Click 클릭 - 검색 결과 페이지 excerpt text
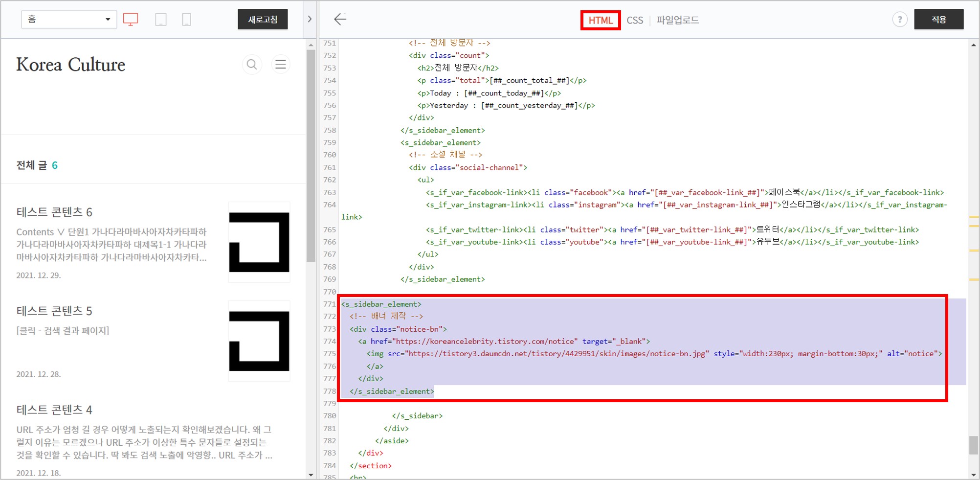The height and width of the screenshot is (480, 980). [63, 330]
